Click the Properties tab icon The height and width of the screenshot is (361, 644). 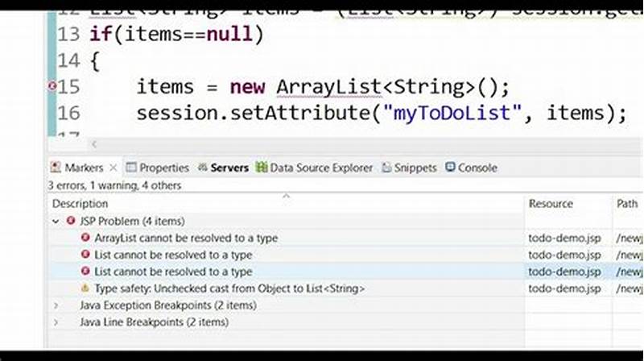131,168
